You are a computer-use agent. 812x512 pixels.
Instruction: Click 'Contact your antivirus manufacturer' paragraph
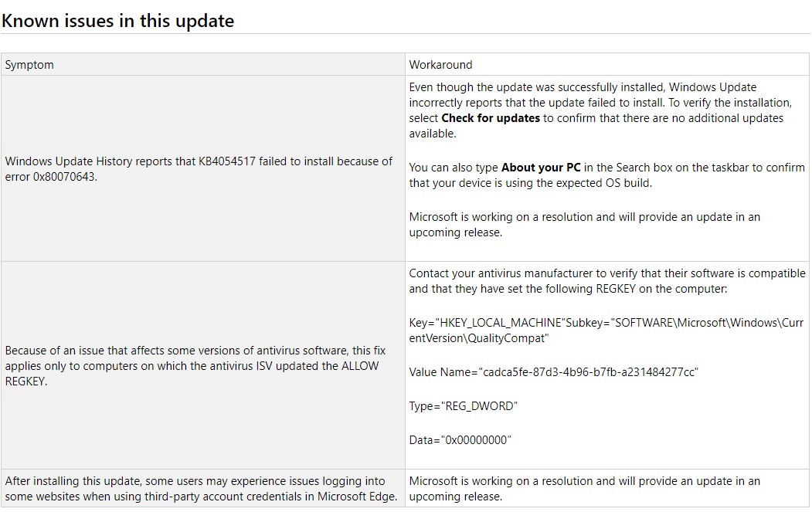point(607,281)
